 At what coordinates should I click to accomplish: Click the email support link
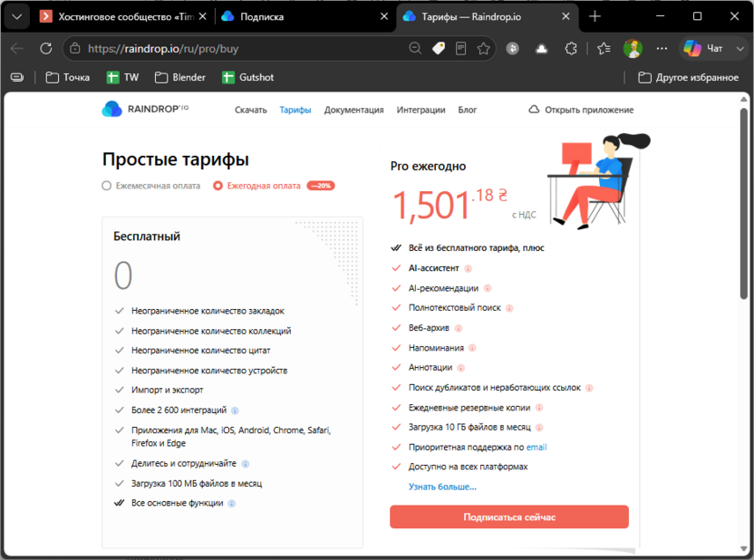pos(536,447)
